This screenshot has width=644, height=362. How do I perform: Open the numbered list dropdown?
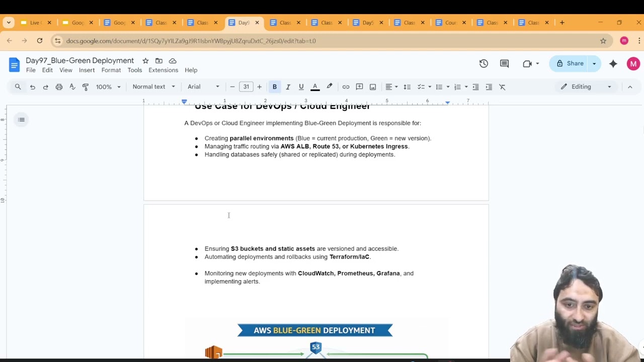(461, 87)
